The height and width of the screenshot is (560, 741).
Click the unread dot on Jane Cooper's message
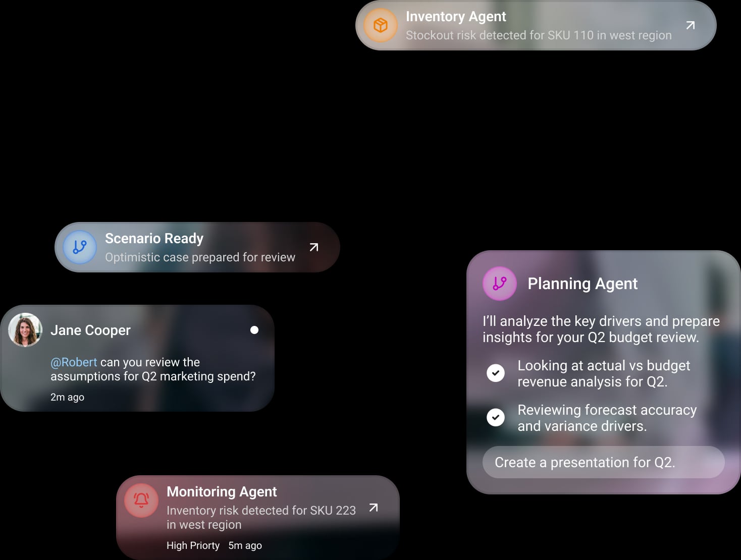[x=254, y=330]
